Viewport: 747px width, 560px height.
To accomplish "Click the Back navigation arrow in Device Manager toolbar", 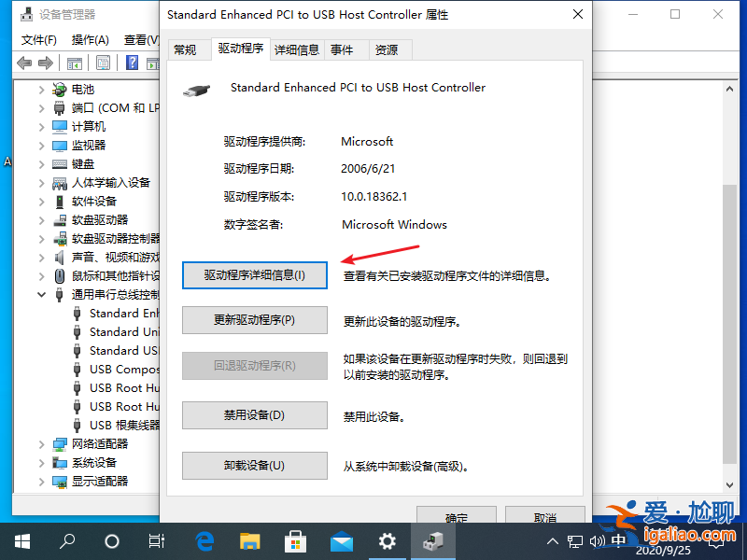I will tap(25, 63).
